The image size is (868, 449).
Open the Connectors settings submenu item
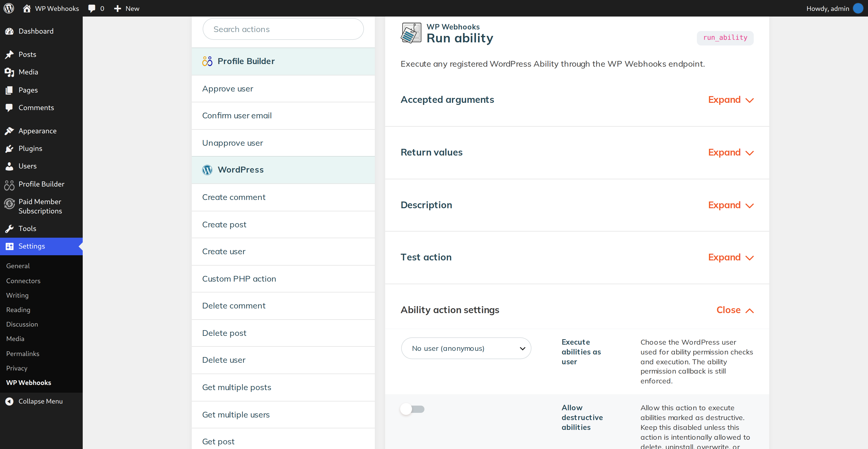(23, 281)
